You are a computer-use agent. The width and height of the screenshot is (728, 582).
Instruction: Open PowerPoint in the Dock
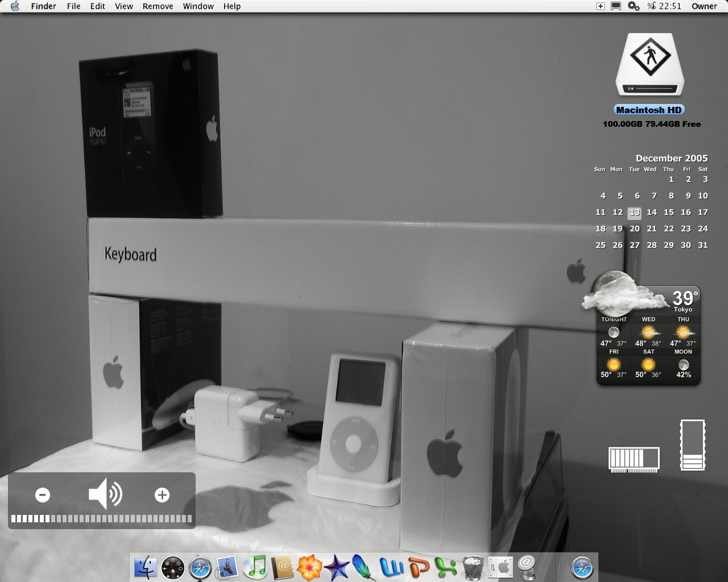[419, 567]
